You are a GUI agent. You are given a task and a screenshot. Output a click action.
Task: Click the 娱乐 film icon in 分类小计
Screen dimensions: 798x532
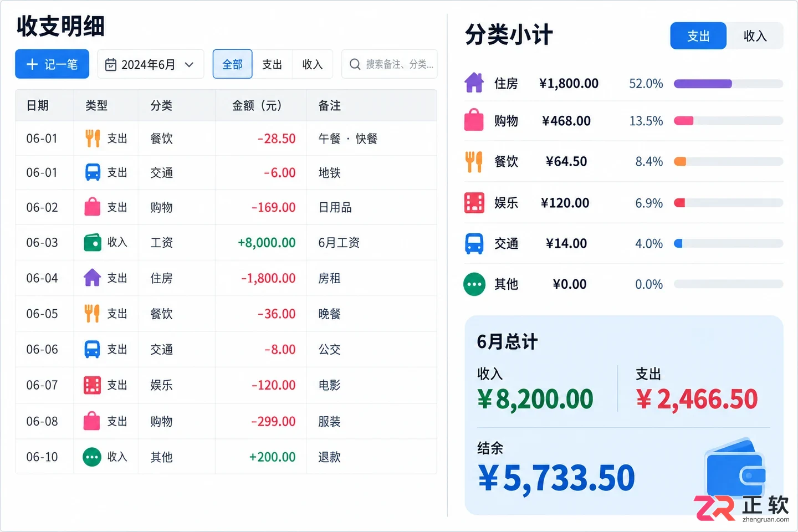[474, 203]
